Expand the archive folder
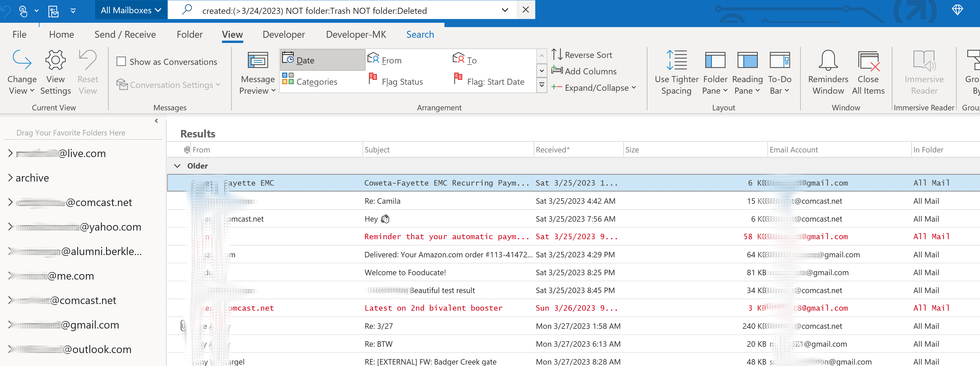 pyautogui.click(x=10, y=178)
